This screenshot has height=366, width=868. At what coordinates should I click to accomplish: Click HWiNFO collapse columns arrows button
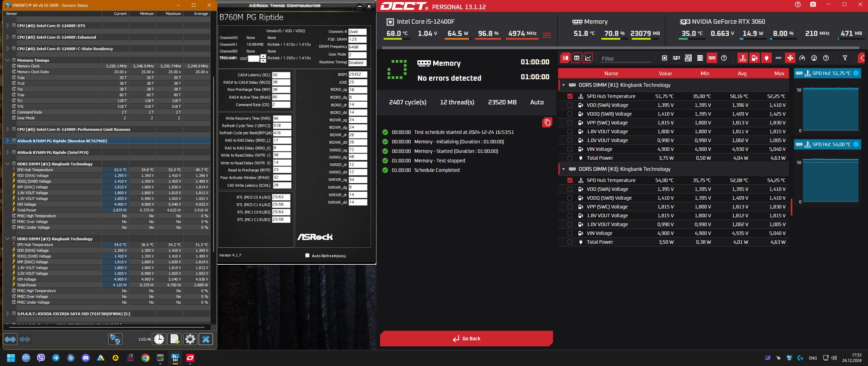25,339
